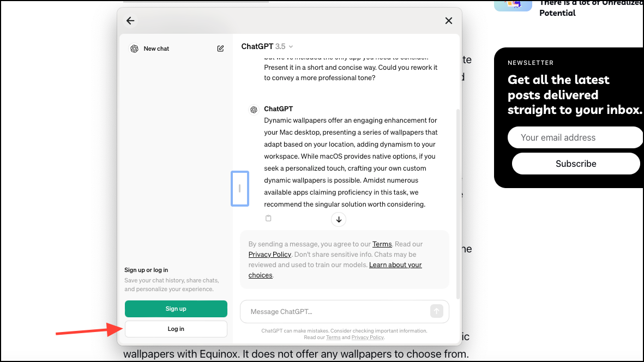Click the ChatGPT avatar icon beside the response

click(254, 110)
